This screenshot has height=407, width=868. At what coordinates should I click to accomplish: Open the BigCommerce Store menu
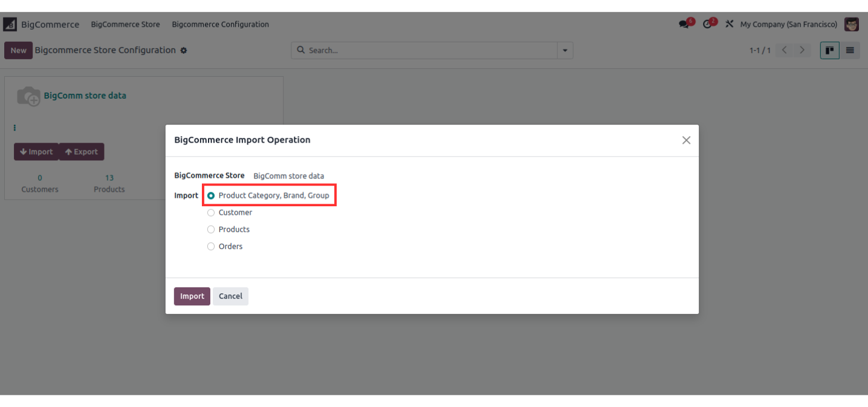(126, 25)
